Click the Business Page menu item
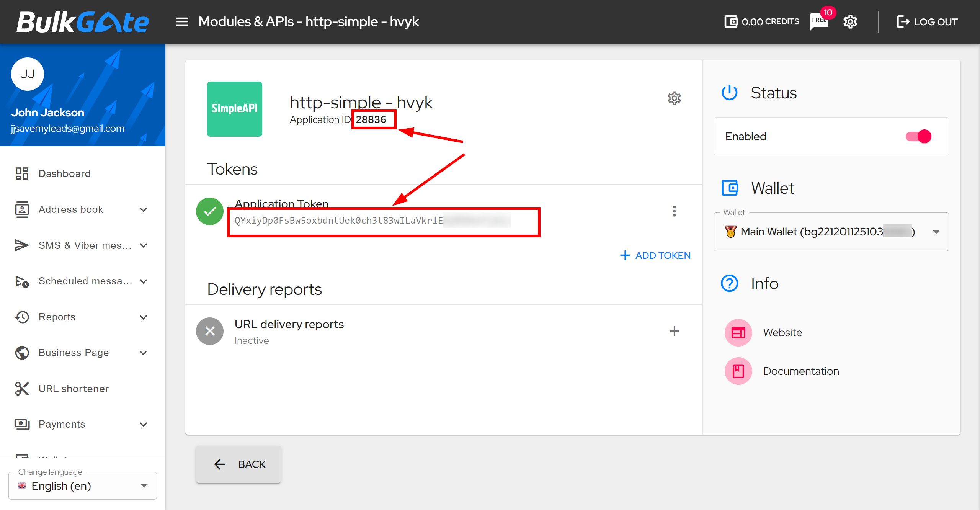 (x=73, y=353)
